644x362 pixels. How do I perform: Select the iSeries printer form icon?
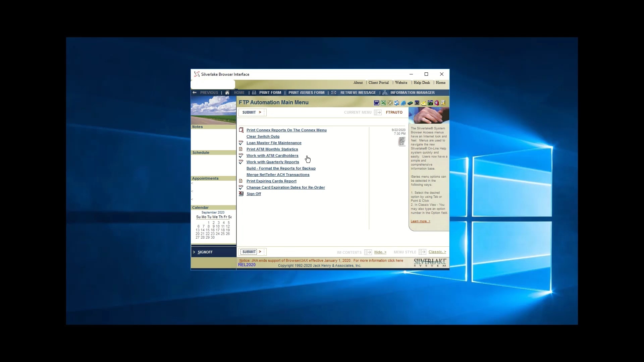(x=306, y=93)
